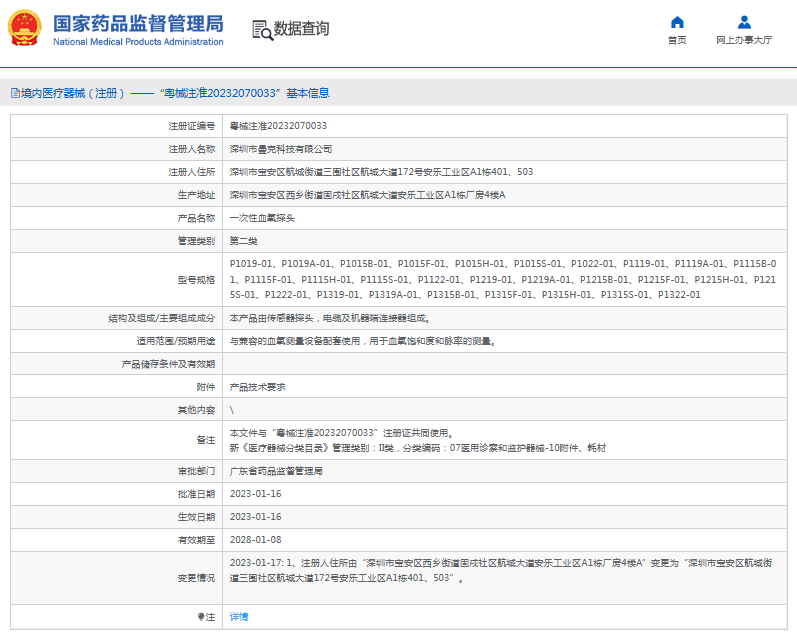Click the National Medical Products Administration subtitle

137,42
